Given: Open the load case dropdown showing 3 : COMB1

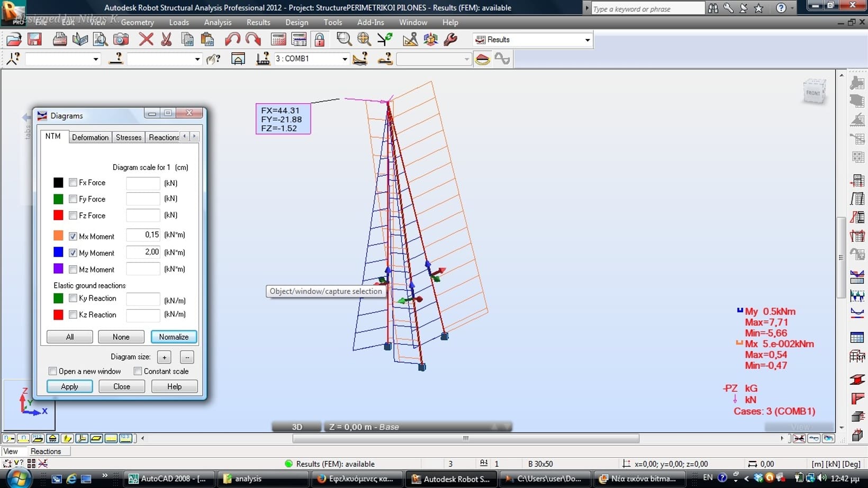Looking at the screenshot, I should pyautogui.click(x=344, y=59).
